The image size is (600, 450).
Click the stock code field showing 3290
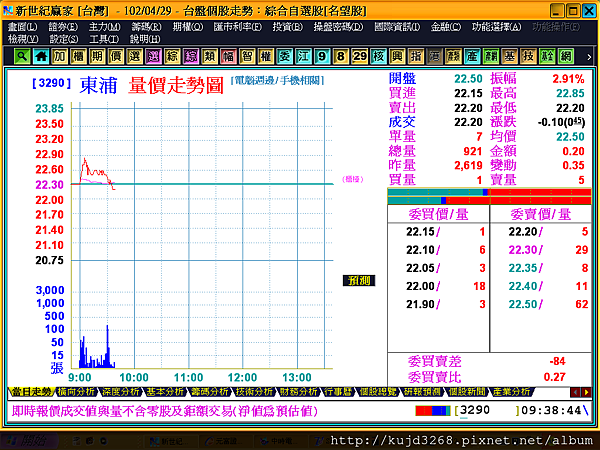pyautogui.click(x=487, y=411)
